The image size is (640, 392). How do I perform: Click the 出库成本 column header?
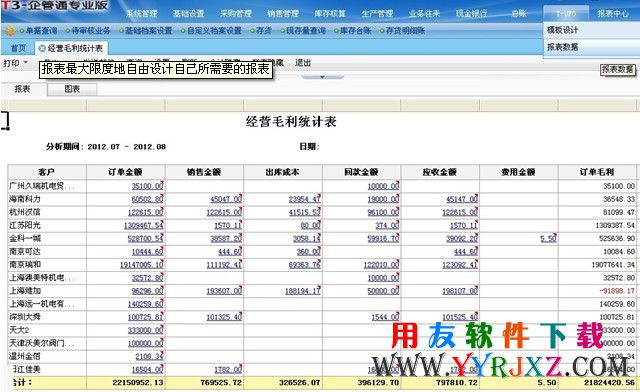point(282,172)
